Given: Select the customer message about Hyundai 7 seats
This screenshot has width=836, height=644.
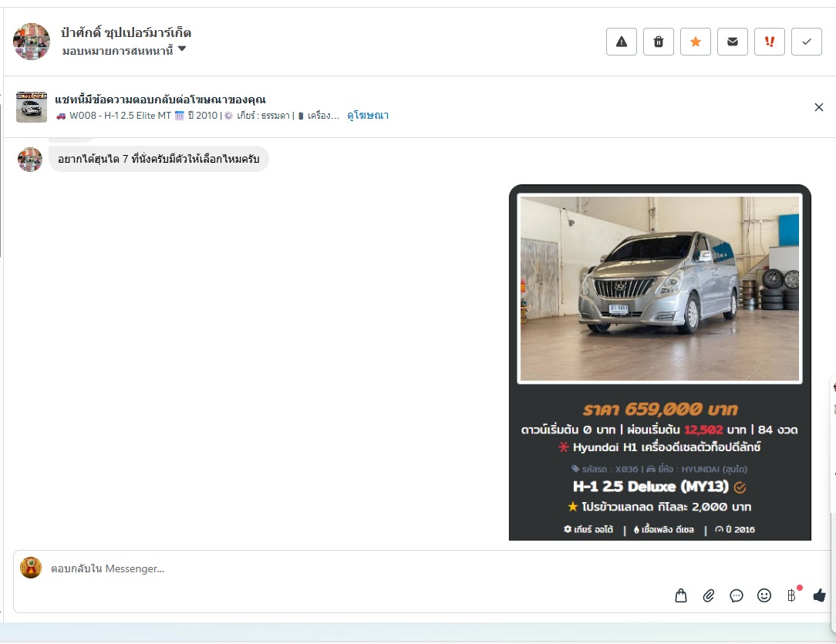Looking at the screenshot, I should [159, 159].
